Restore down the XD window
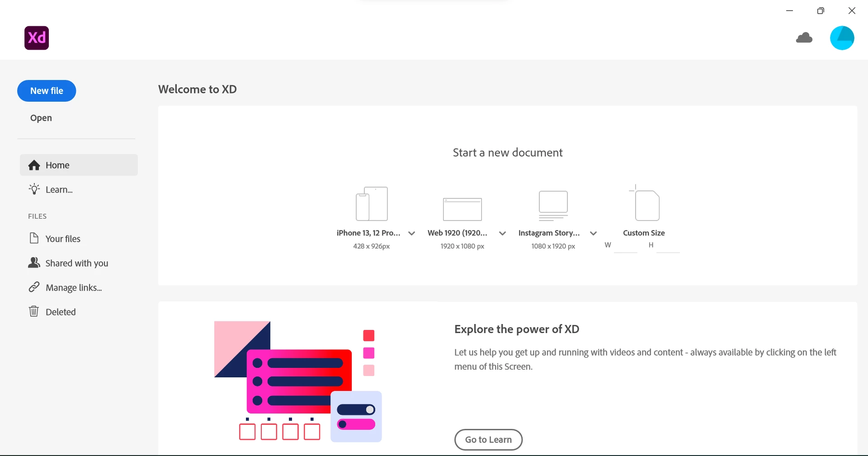 821,11
